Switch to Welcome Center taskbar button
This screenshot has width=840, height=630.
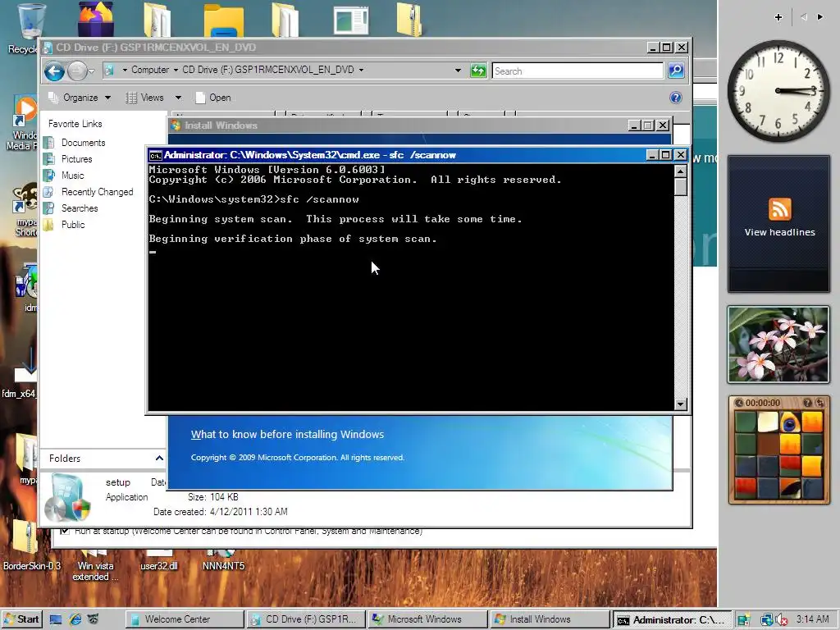[185, 619]
